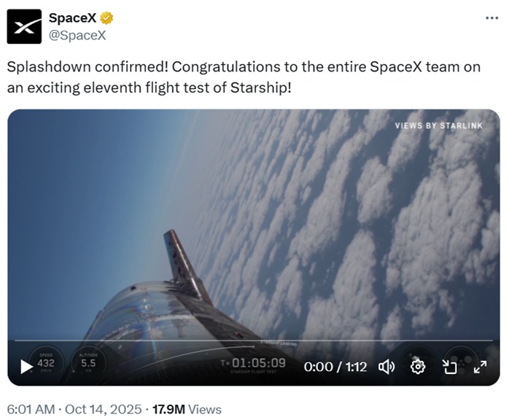Click the video time display 0:00 / 1:12
The width and height of the screenshot is (509, 420).
(335, 367)
